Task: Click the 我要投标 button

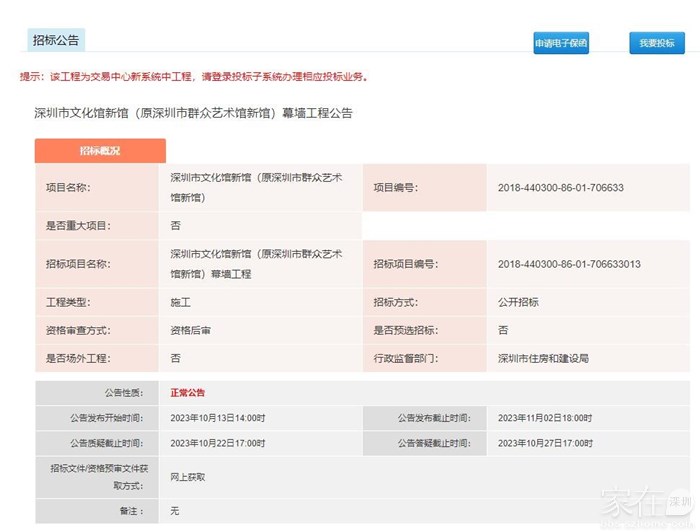Action: pos(656,43)
